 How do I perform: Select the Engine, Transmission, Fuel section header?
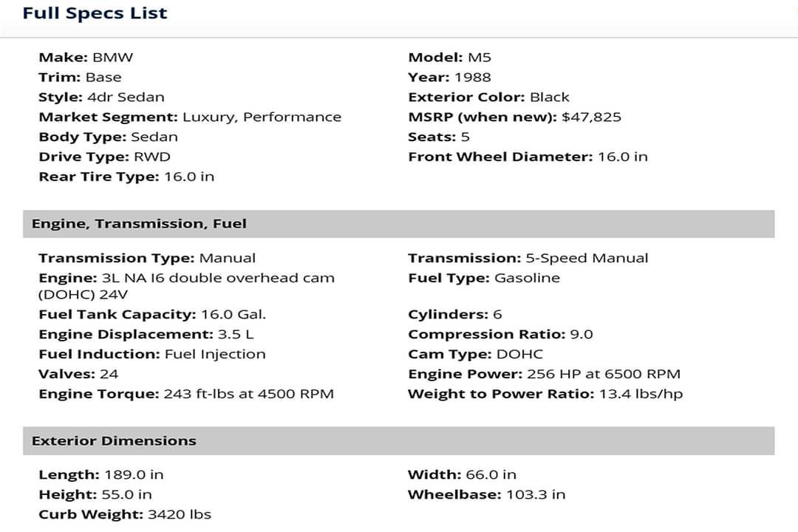coord(398,224)
